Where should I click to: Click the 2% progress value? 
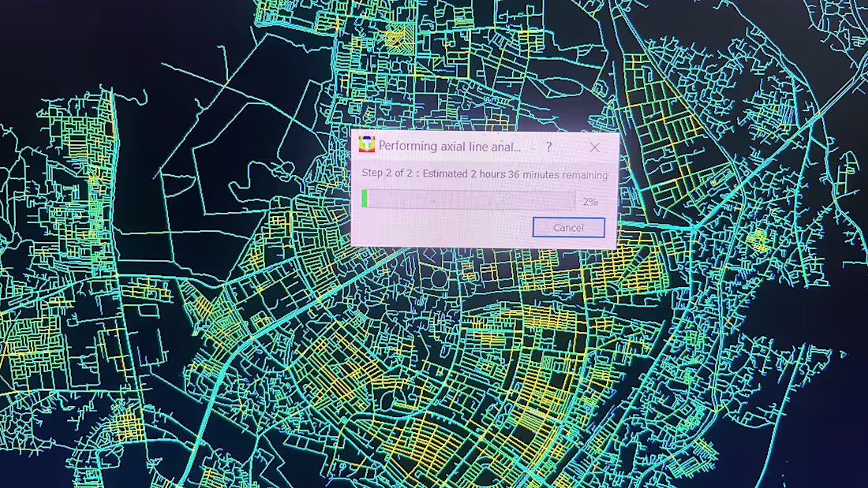click(590, 202)
